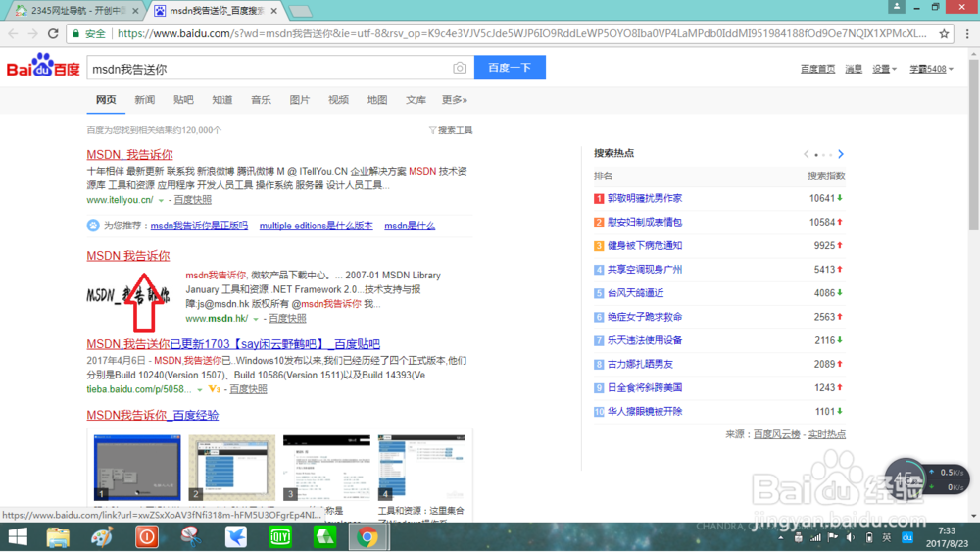Image resolution: width=980 pixels, height=554 pixels.
Task: Open the 消息 messages link
Action: click(854, 69)
